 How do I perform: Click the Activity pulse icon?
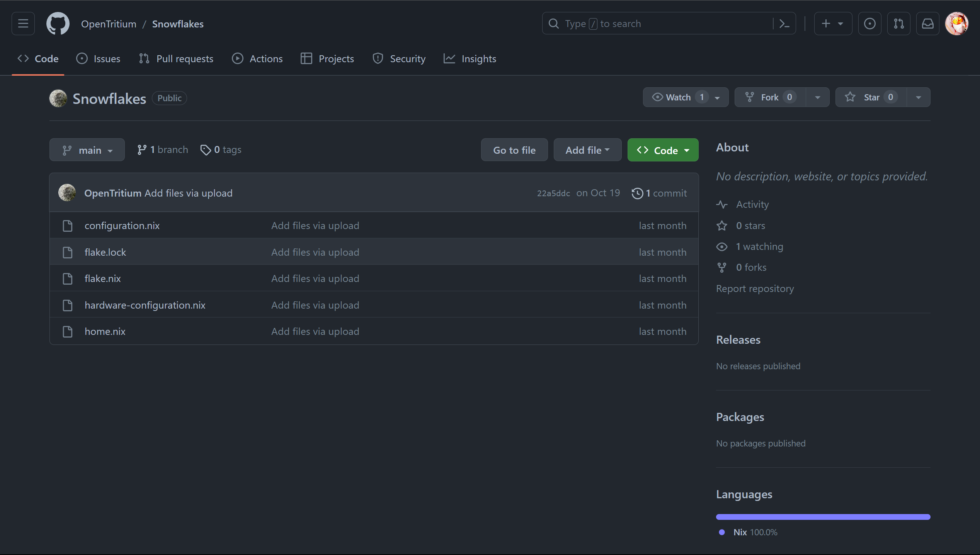point(722,204)
